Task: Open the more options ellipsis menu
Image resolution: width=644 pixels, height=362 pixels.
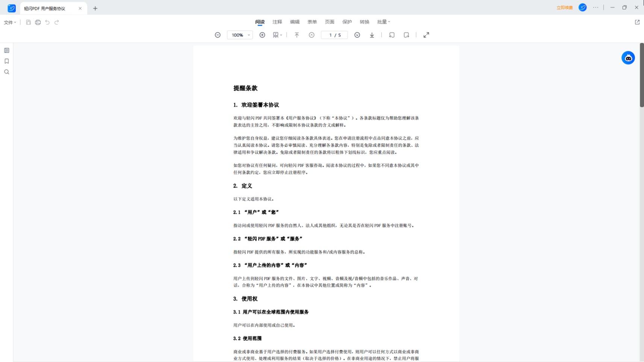Action: click(x=596, y=8)
